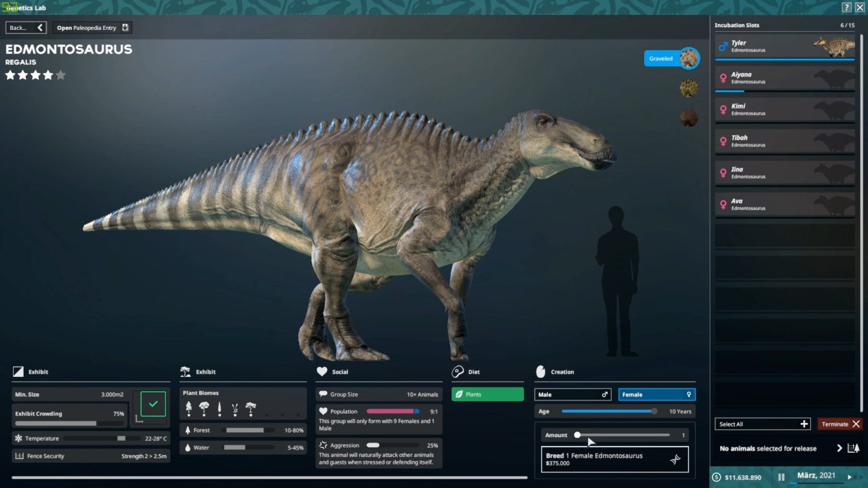Click the Select All button

[762, 424]
